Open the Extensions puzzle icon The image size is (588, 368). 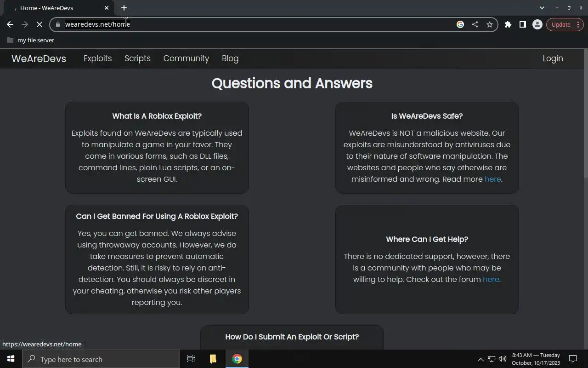[508, 24]
